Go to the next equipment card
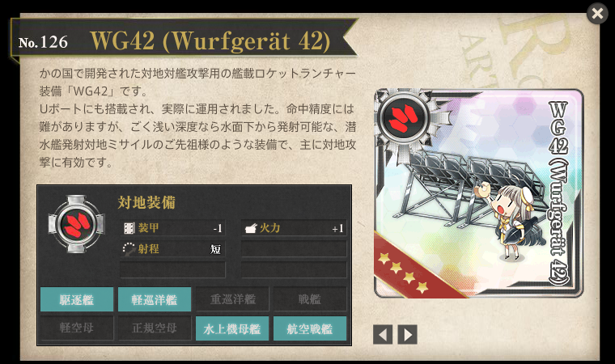This screenshot has height=364, width=615. pyautogui.click(x=408, y=335)
